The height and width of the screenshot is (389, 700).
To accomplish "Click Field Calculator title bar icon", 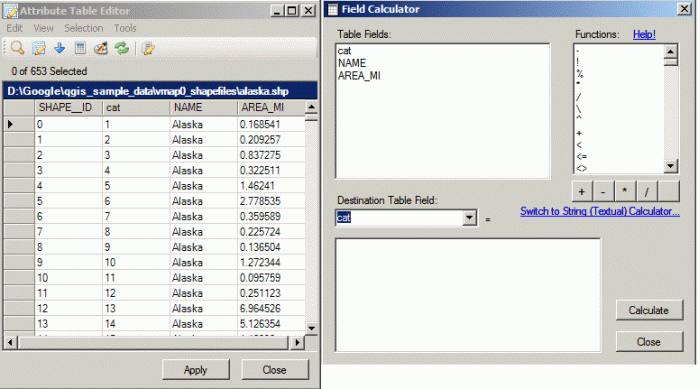I will point(333,9).
